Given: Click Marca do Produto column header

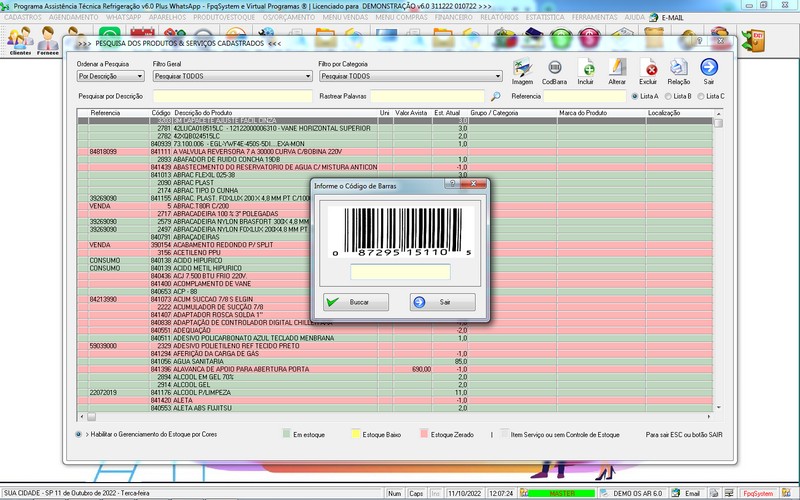Looking at the screenshot, I should (583, 113).
